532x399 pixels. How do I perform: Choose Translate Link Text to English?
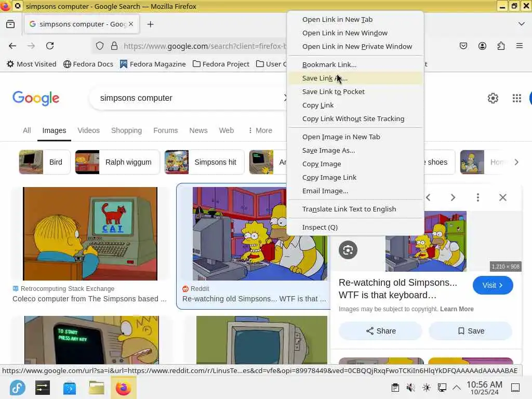pyautogui.click(x=355, y=209)
